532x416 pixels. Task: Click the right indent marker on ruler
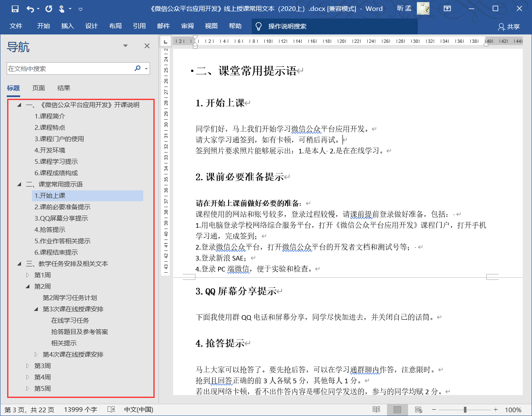[x=486, y=43]
